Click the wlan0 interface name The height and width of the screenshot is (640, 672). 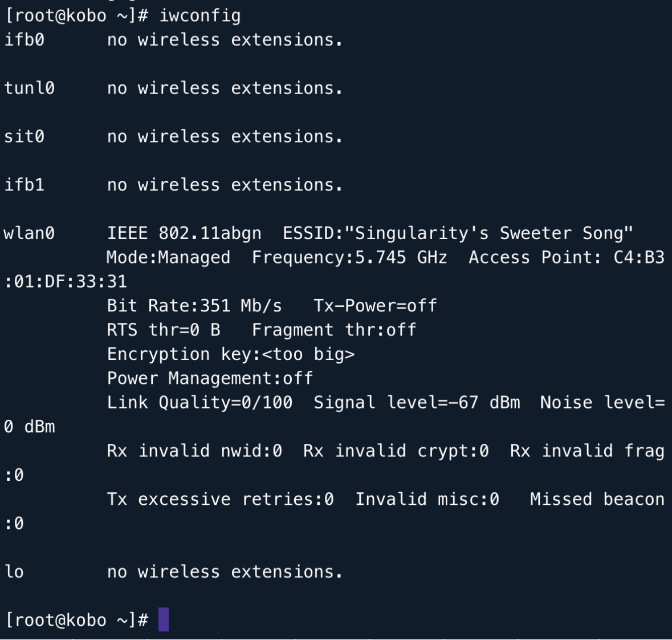click(29, 233)
